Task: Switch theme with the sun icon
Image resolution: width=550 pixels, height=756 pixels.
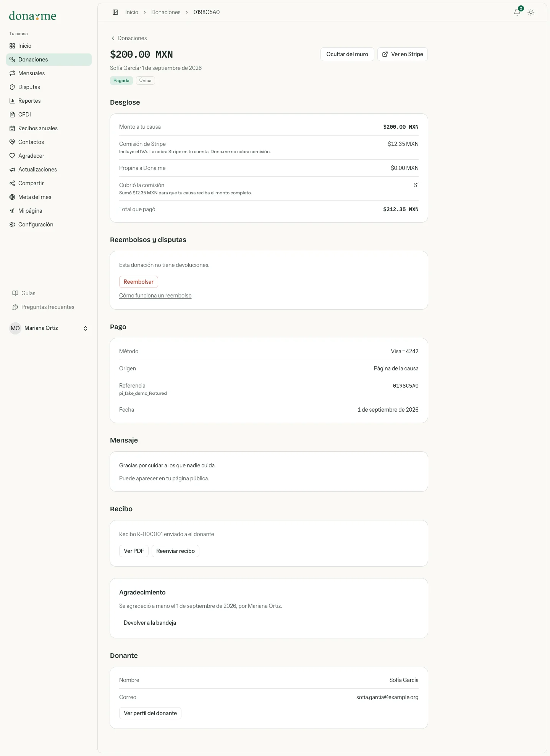Action: [531, 12]
